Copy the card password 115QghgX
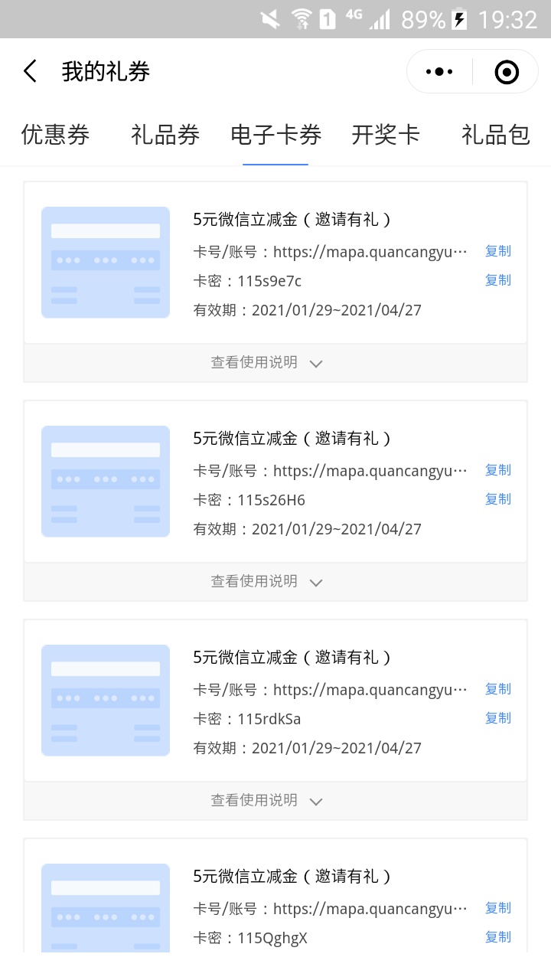 point(498,937)
